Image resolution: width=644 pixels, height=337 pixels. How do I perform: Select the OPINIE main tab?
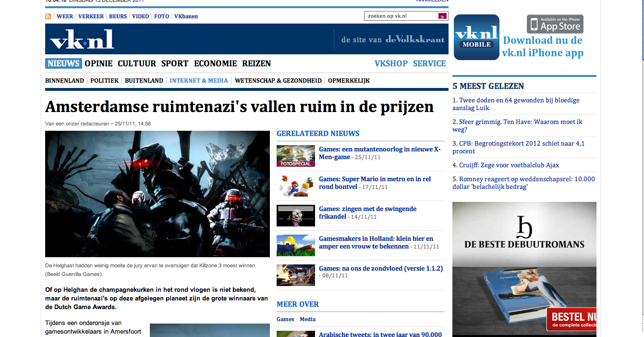point(98,63)
